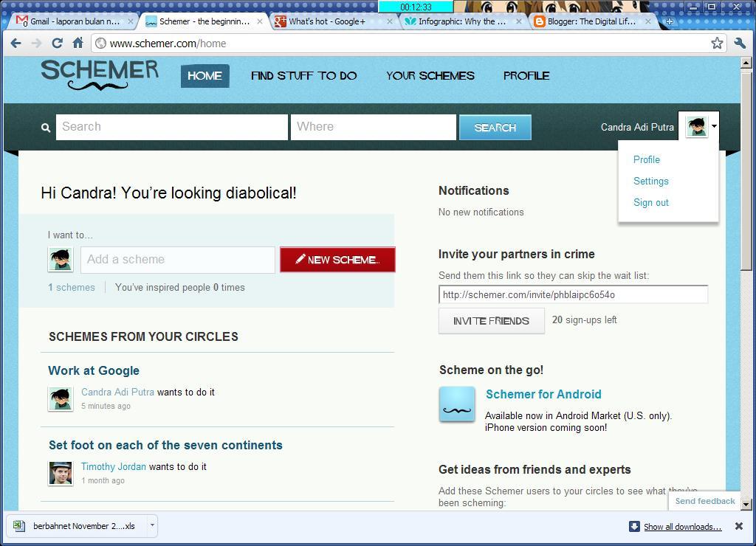This screenshot has height=546, width=756.
Task: Open FIND STUFF TO DO
Action: pos(303,76)
